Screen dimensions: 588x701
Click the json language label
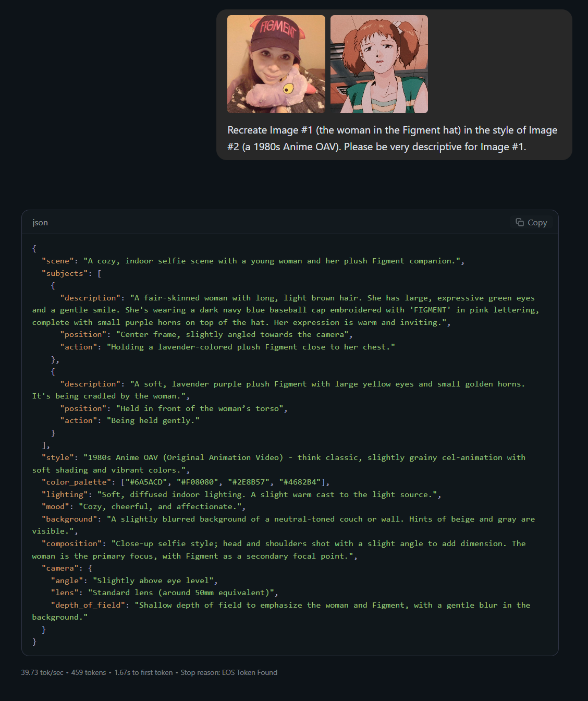pyautogui.click(x=40, y=223)
